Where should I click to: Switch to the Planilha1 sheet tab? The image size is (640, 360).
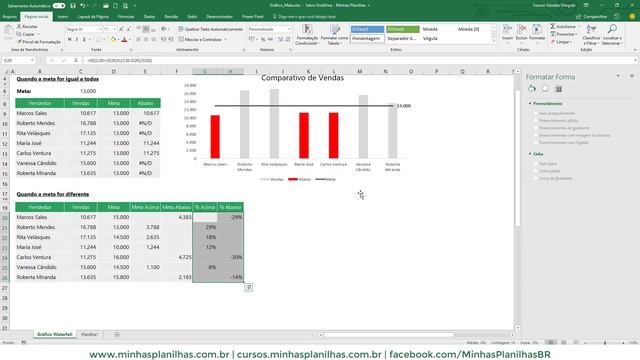89,334
